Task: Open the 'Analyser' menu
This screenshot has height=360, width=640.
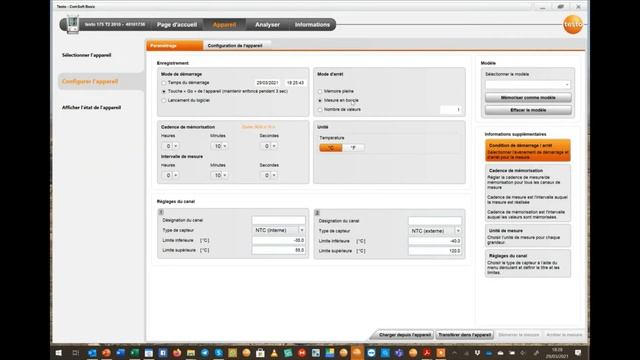Action: coord(267,24)
